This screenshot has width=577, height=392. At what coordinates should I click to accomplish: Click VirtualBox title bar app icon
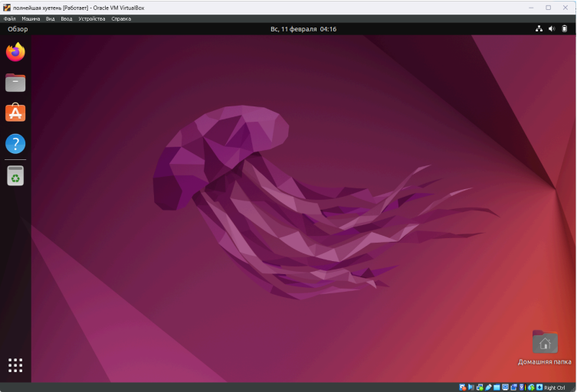point(7,8)
